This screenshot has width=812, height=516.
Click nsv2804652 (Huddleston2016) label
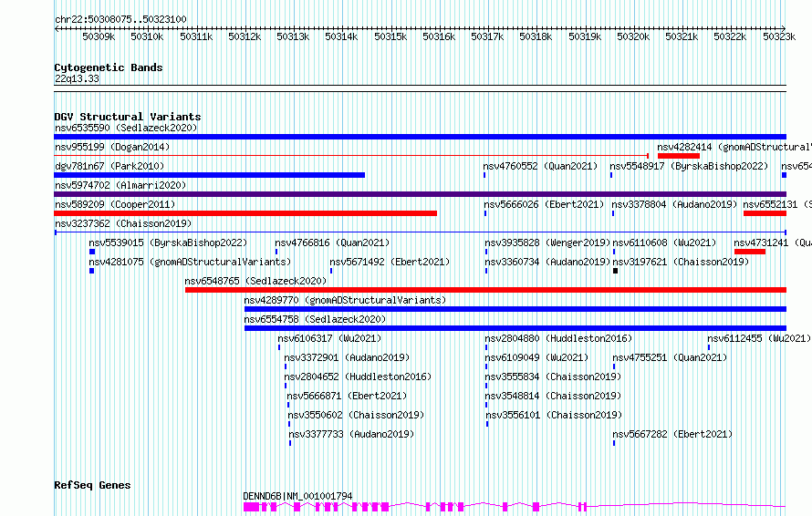[358, 377]
